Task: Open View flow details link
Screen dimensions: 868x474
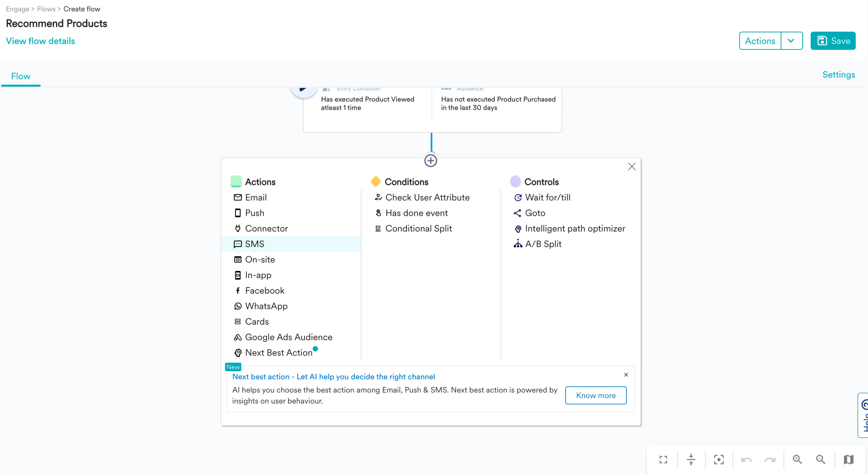Action: coord(40,41)
